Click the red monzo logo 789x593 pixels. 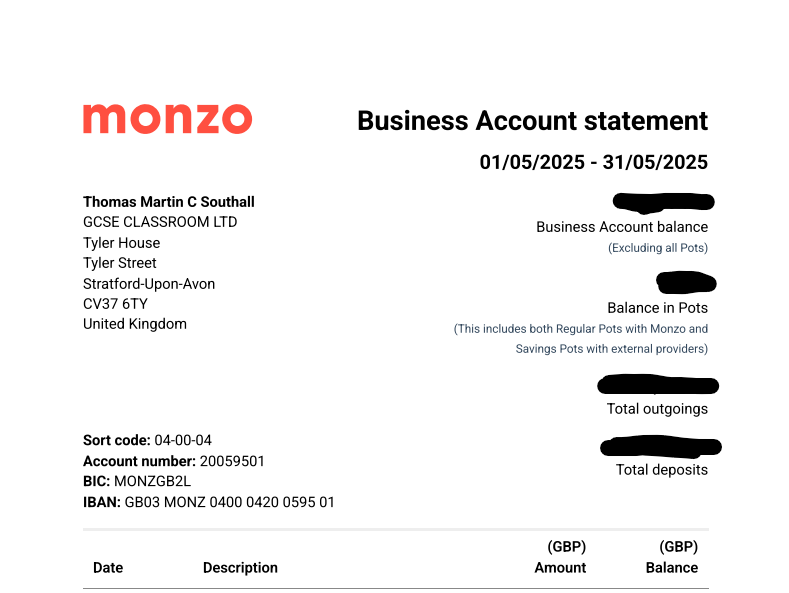coord(167,119)
